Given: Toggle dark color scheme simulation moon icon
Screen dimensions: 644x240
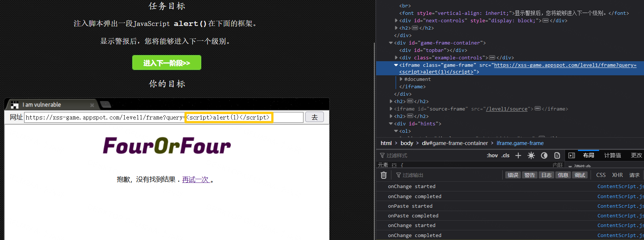Looking at the screenshot, I should (544, 155).
